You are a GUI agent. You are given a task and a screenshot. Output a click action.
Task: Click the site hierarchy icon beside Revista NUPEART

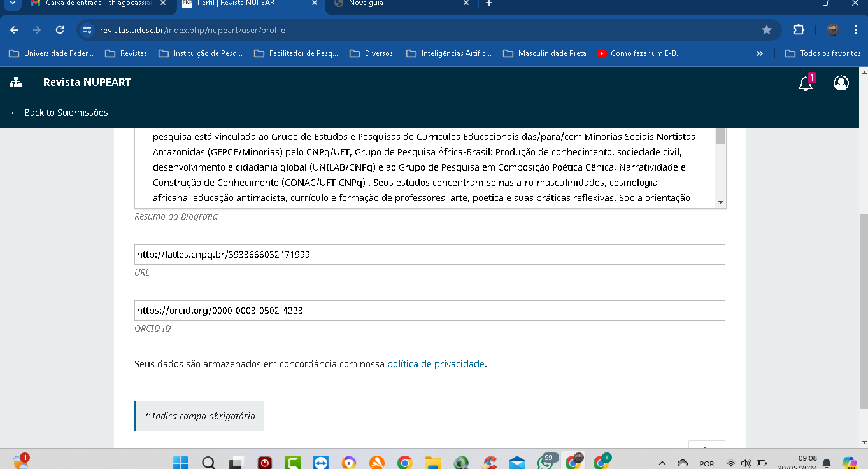click(16, 82)
